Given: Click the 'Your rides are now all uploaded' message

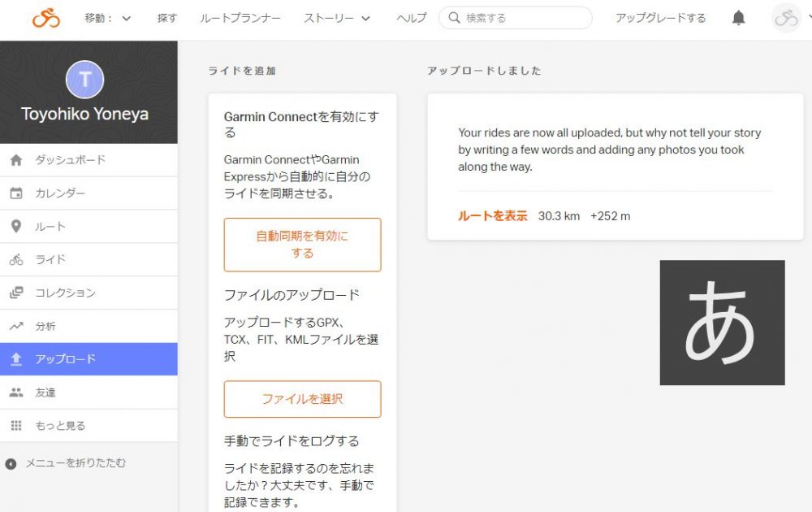Looking at the screenshot, I should 610,150.
